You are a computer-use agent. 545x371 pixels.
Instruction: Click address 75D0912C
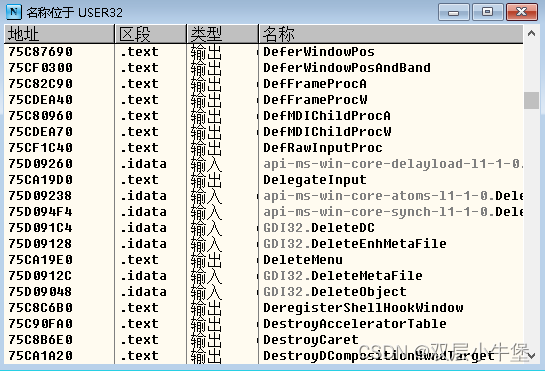coord(41,276)
